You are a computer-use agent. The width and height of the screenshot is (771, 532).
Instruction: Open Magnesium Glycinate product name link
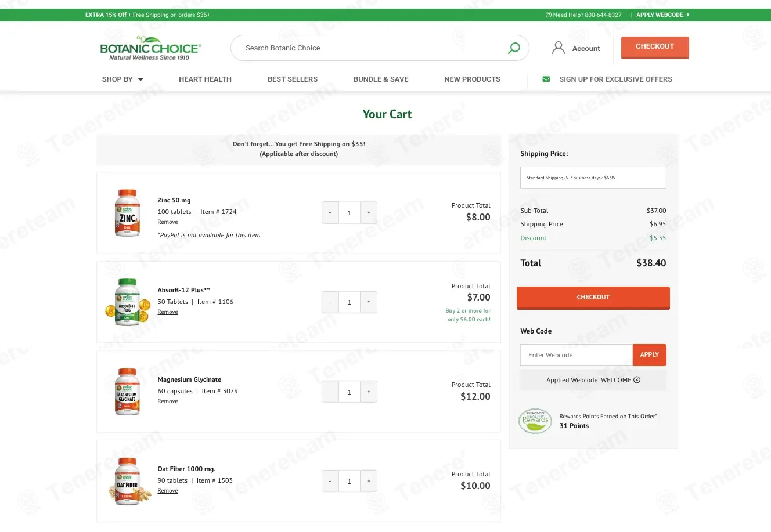pos(189,379)
